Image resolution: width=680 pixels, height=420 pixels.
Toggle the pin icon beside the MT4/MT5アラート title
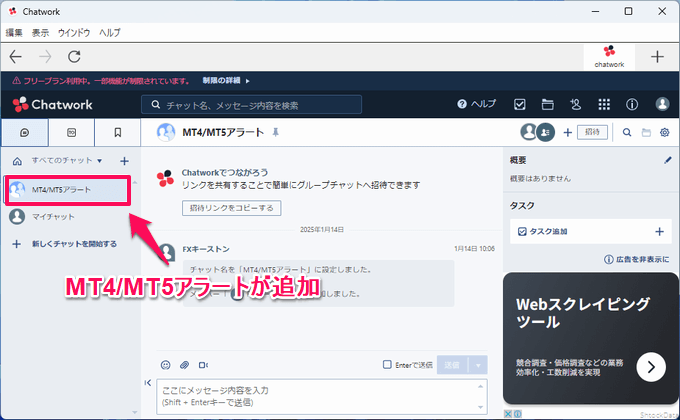pyautogui.click(x=275, y=132)
